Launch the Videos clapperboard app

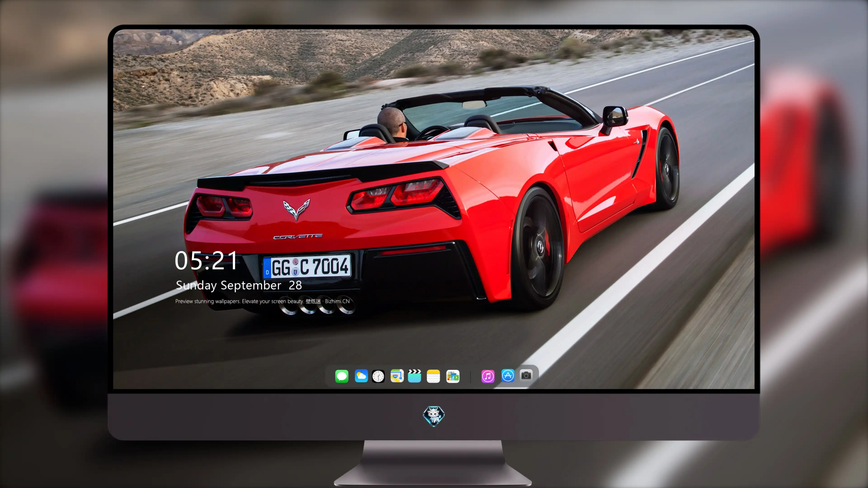coord(415,376)
